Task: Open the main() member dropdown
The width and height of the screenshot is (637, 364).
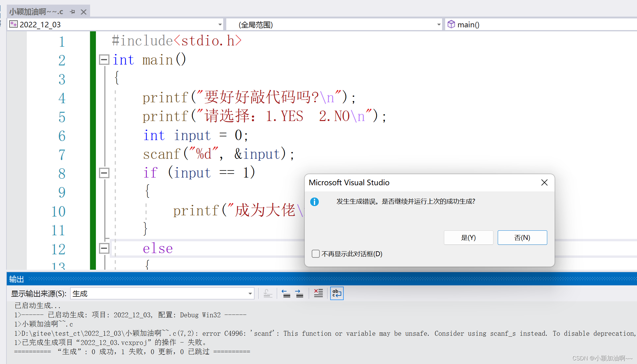Action: (541, 25)
